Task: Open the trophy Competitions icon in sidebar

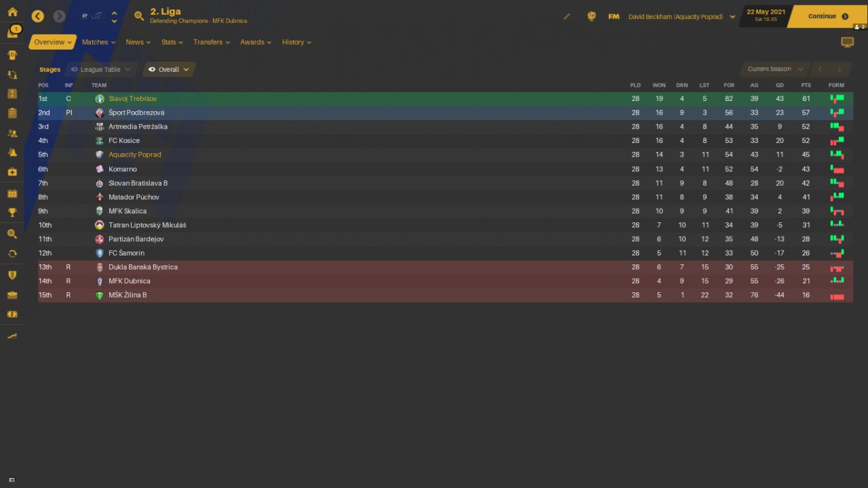Action: tap(12, 212)
